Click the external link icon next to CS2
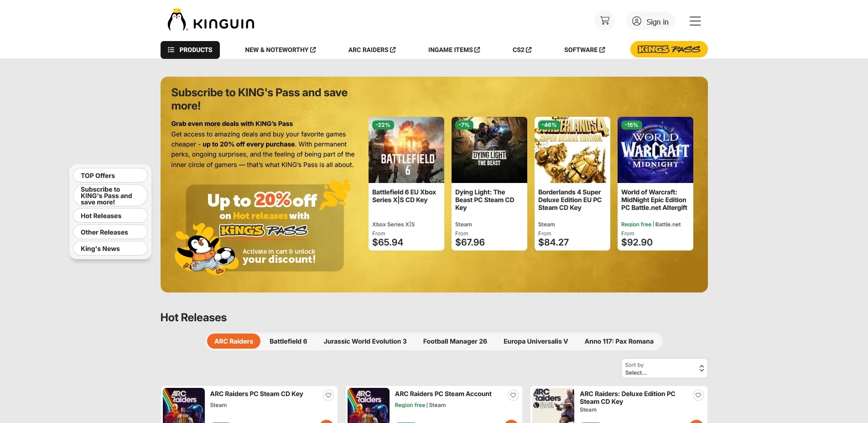Screen dimensions: 868x423 tap(529, 50)
